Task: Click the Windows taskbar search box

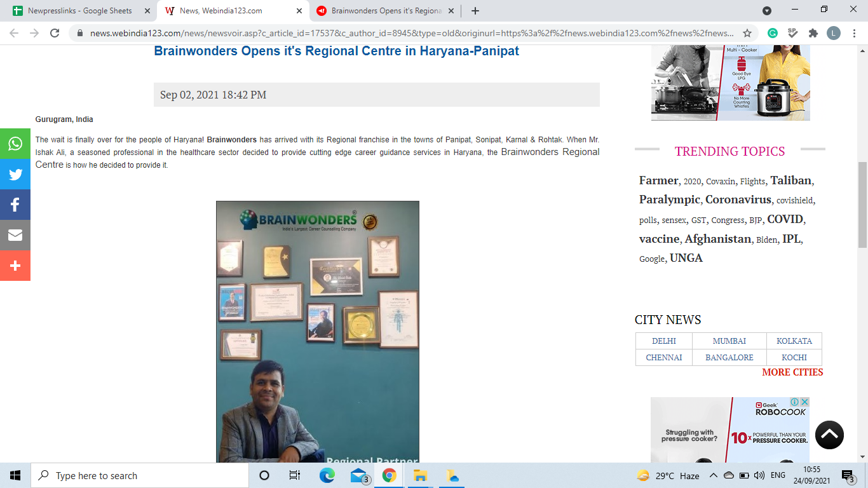Action: point(140,475)
